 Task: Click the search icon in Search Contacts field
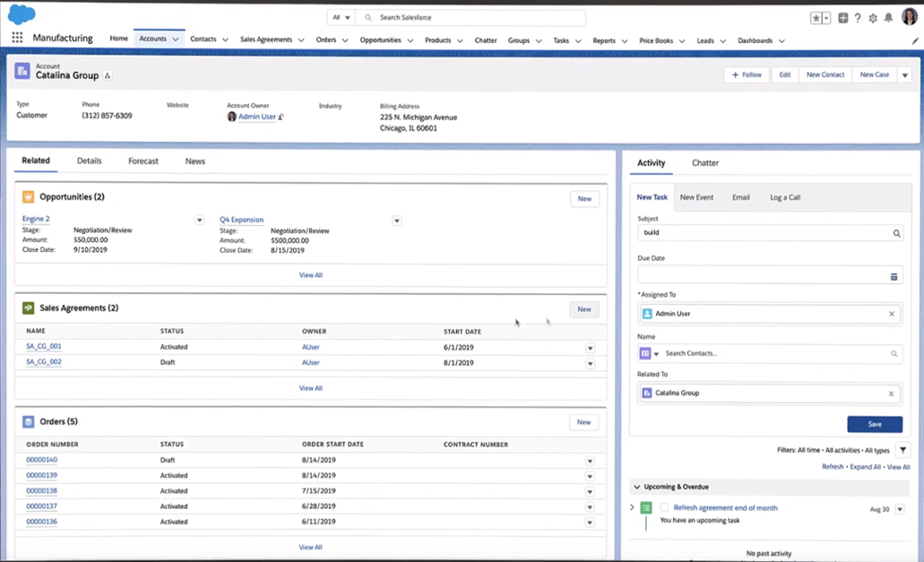[x=894, y=353]
